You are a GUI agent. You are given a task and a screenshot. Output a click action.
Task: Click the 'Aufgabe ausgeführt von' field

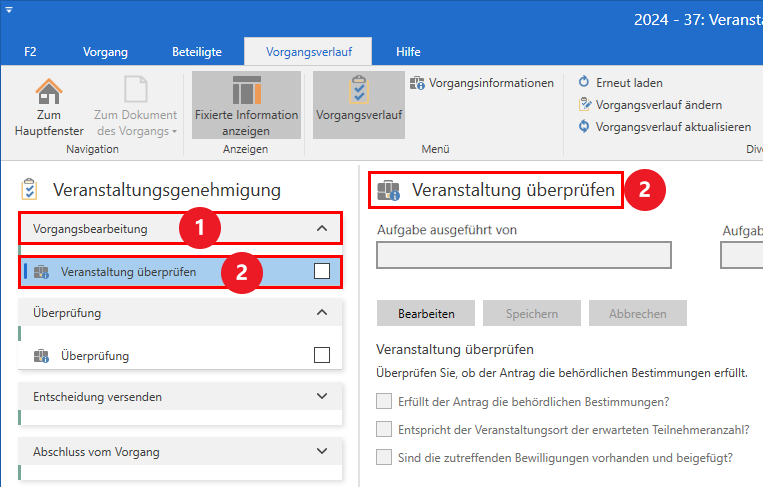pos(523,256)
